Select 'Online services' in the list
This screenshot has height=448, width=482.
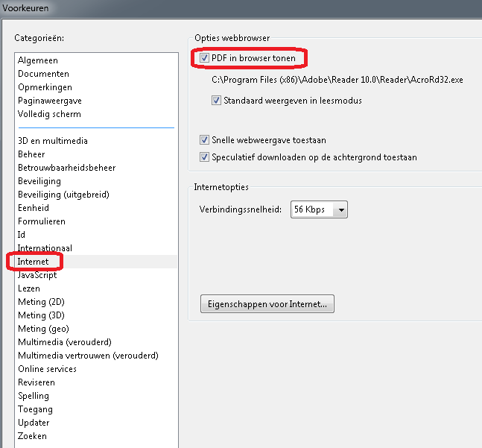47,369
